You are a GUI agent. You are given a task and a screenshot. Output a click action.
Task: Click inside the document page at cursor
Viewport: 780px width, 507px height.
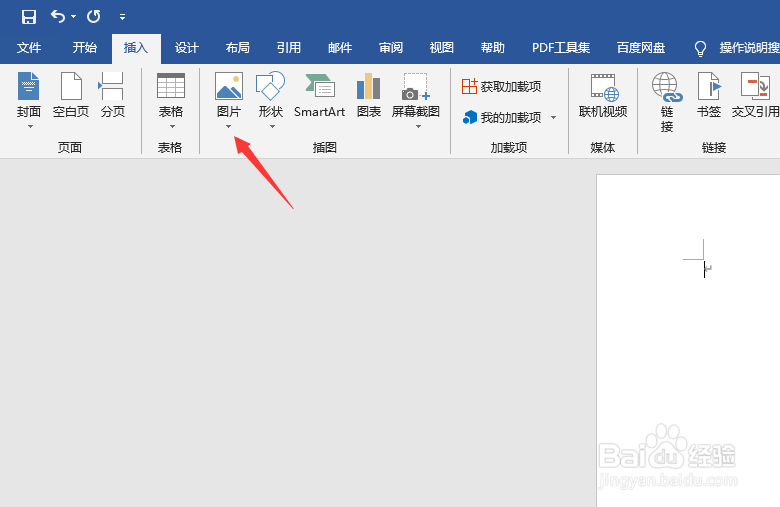(704, 270)
